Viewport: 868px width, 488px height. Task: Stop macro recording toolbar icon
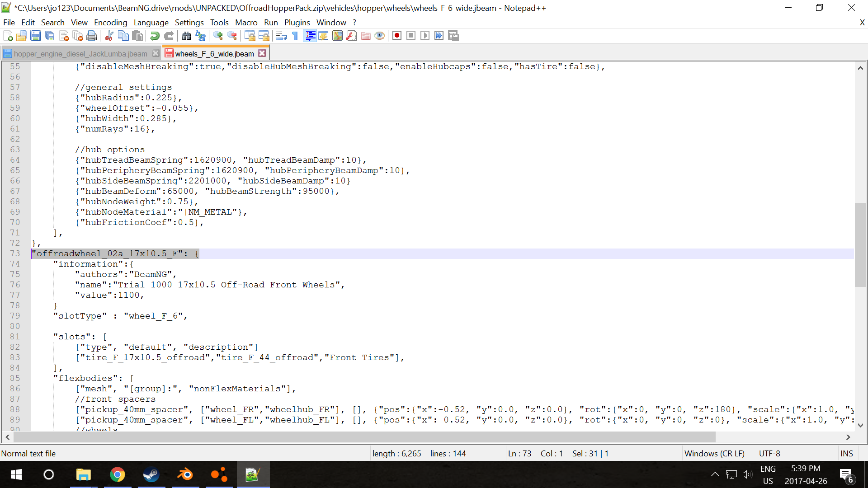click(x=411, y=36)
